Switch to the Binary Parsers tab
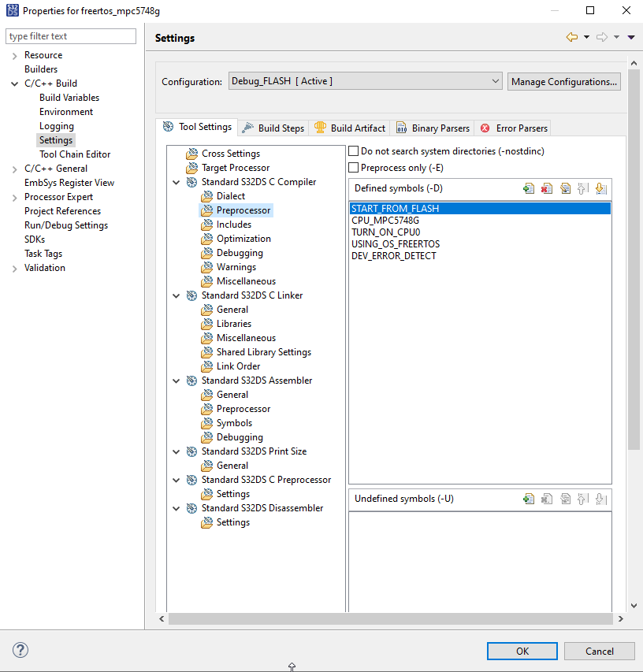This screenshot has width=643, height=672. tap(433, 128)
